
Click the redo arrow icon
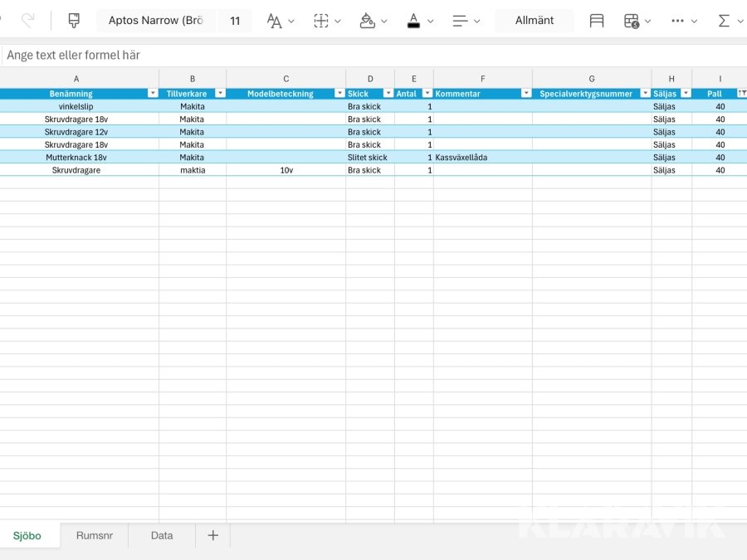pyautogui.click(x=27, y=21)
